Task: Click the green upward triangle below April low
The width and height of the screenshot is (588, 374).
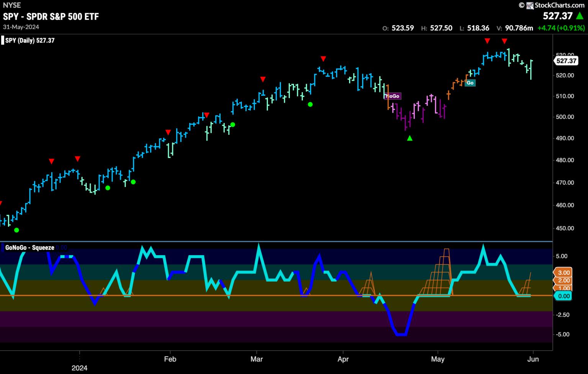Action: click(410, 138)
